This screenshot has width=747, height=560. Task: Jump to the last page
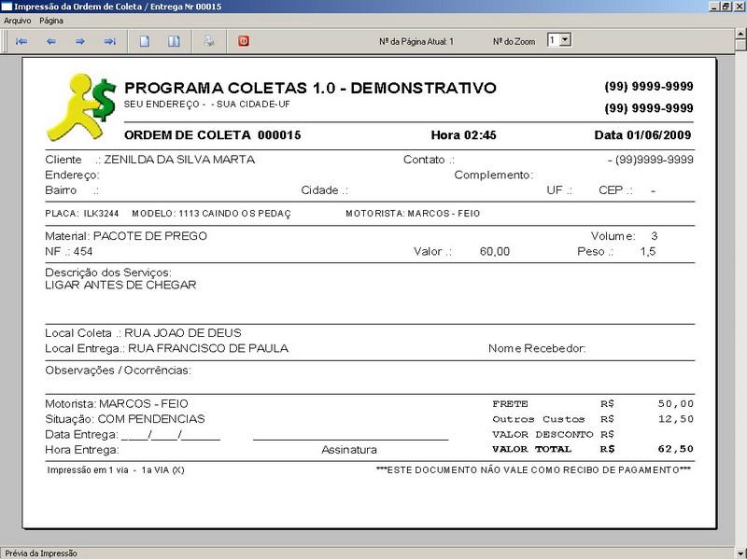pyautogui.click(x=110, y=41)
